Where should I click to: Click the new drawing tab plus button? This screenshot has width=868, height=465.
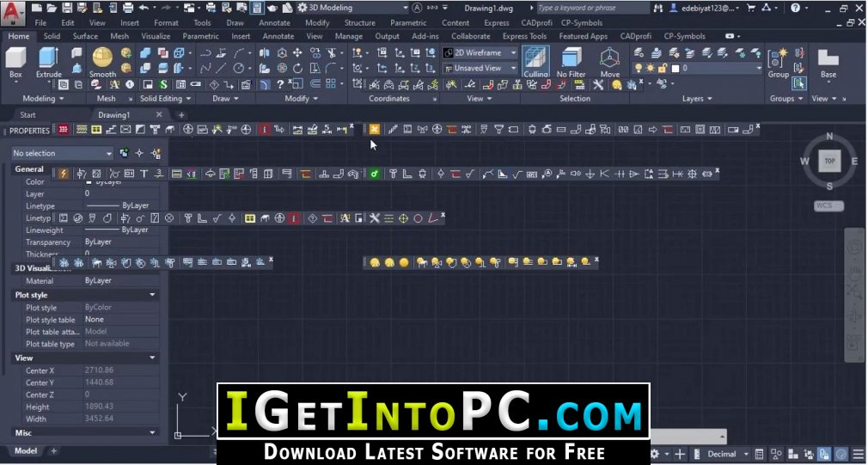click(x=181, y=115)
